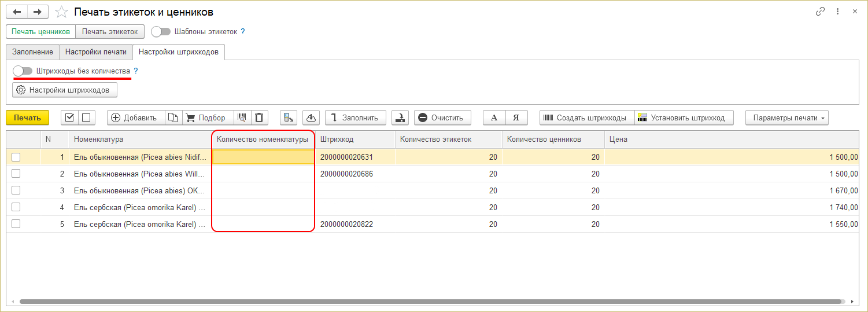
Task: Toggle the Штрихкоды без количества switch
Action: (23, 71)
